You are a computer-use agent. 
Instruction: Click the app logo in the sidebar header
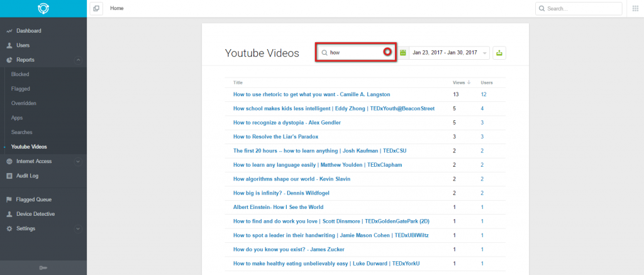pyautogui.click(x=43, y=9)
